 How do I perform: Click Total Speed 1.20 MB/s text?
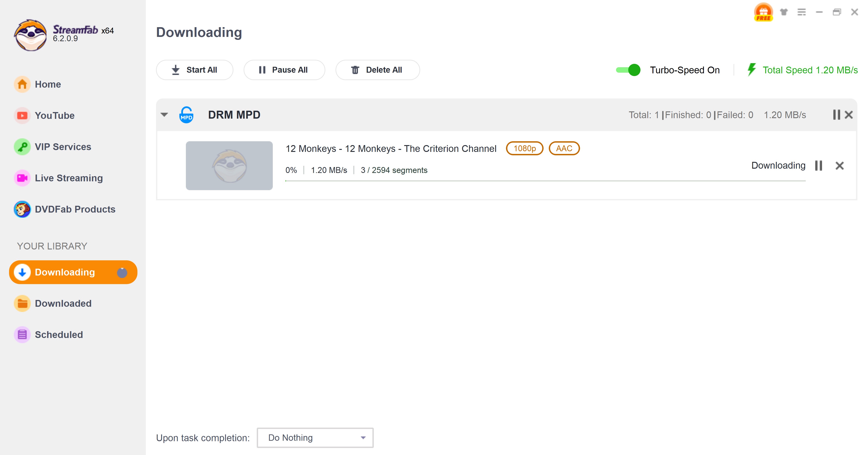[810, 70]
